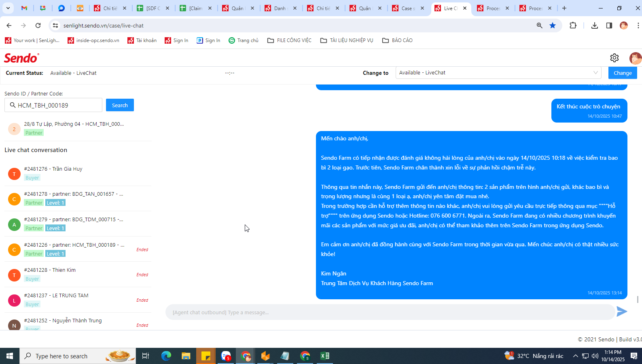
Task: Click the Sendo logo
Action: [x=21, y=58]
